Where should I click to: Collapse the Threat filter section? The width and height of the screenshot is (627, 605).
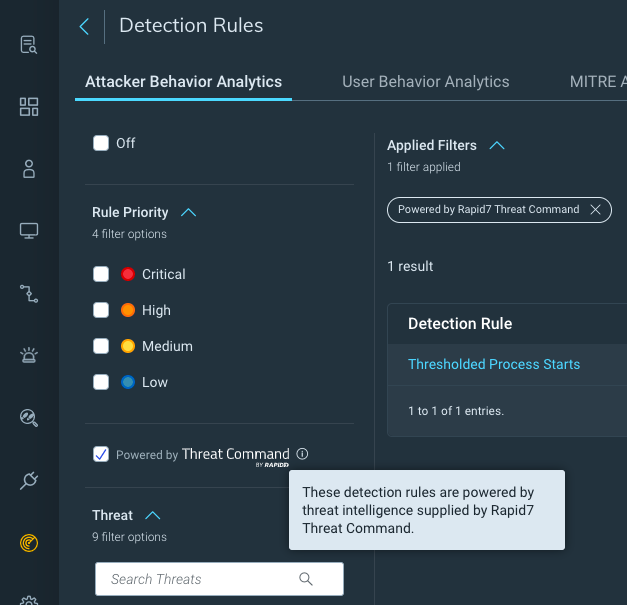153,515
